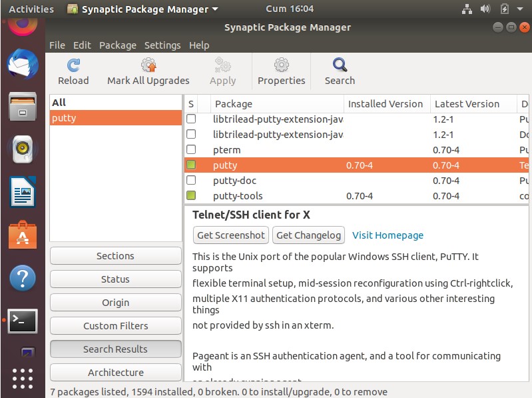Switch filter pane to Origin

115,302
